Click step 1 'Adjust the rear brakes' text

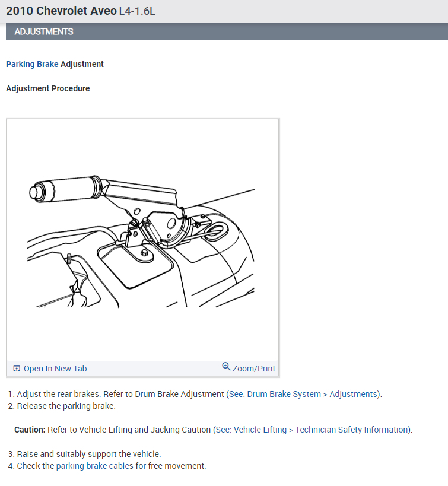pyautogui.click(x=58, y=394)
